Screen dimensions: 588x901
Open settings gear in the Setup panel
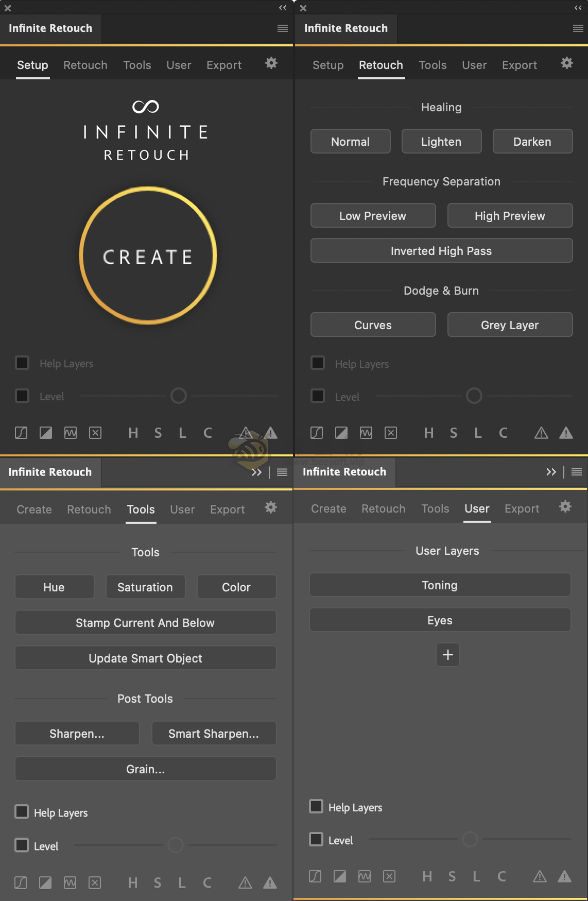271,63
